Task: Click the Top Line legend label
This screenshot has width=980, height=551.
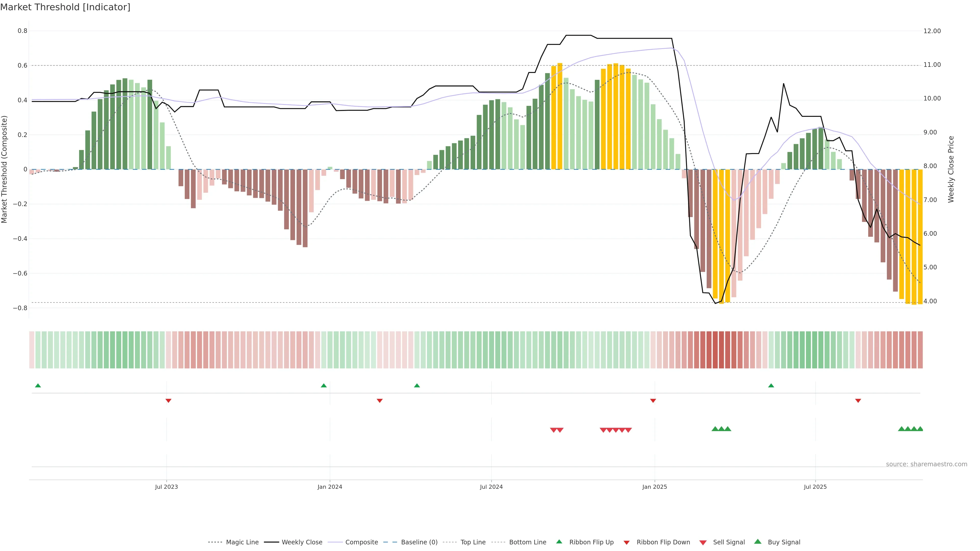Action: click(x=473, y=542)
